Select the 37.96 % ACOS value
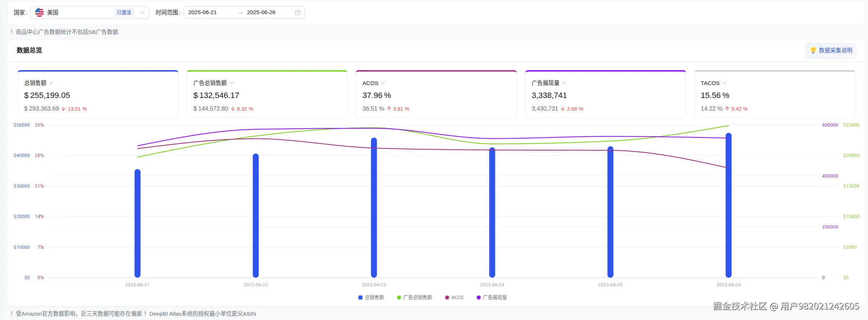The width and height of the screenshot is (868, 320). pyautogui.click(x=377, y=95)
